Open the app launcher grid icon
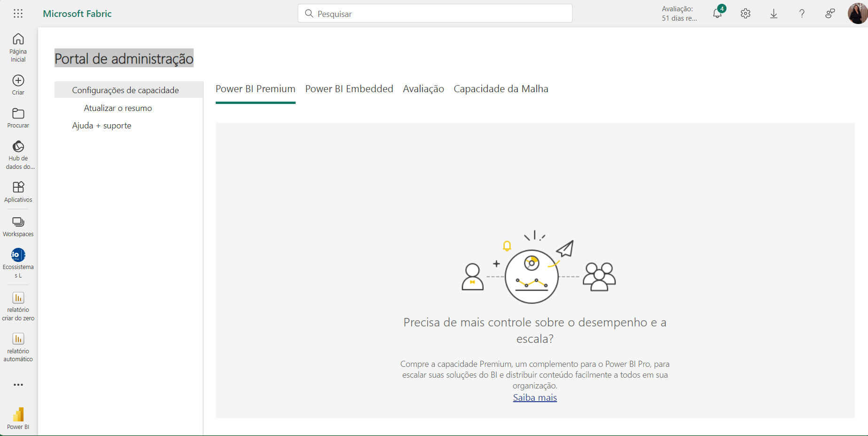Screen dimensions: 868x436 coord(18,14)
